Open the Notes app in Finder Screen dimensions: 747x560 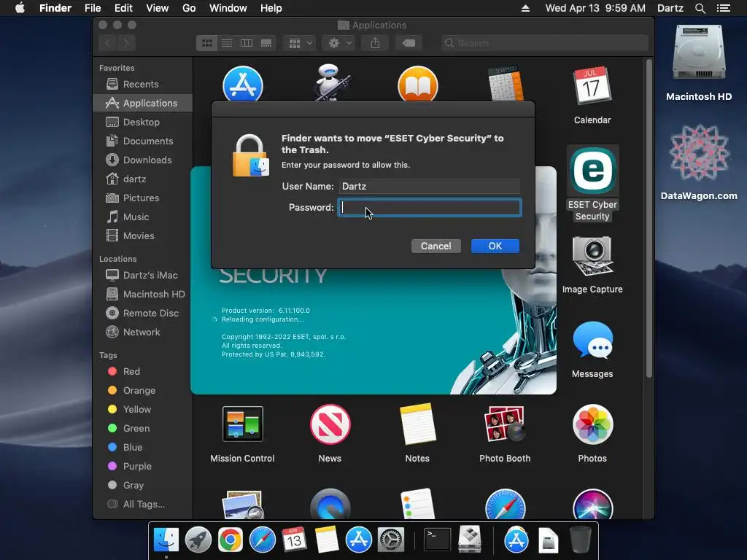418,424
